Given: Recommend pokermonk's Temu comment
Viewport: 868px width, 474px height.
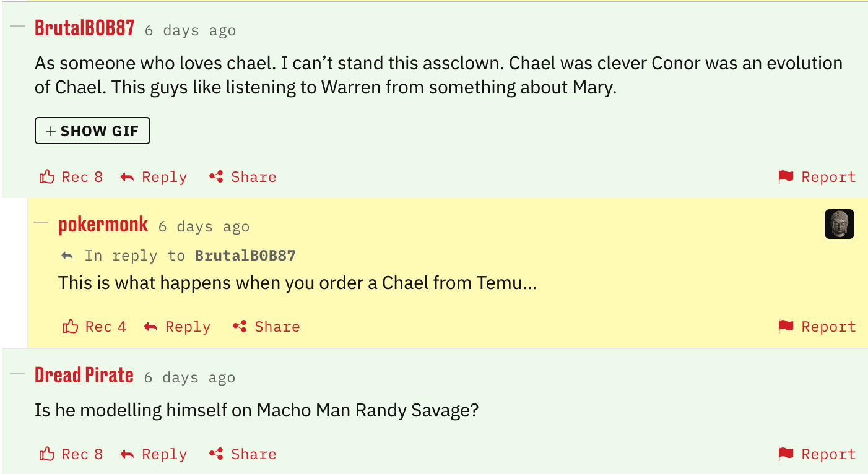Looking at the screenshot, I should (x=93, y=327).
